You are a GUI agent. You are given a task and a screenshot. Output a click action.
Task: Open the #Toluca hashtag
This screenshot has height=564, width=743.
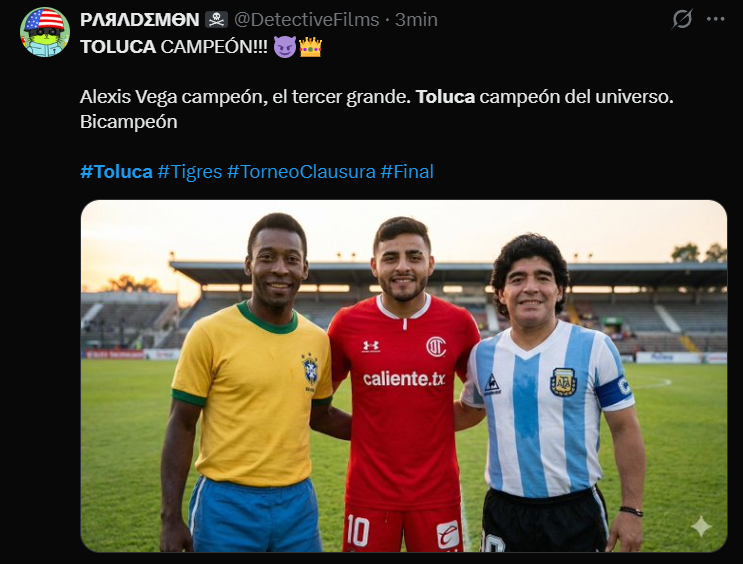(116, 171)
